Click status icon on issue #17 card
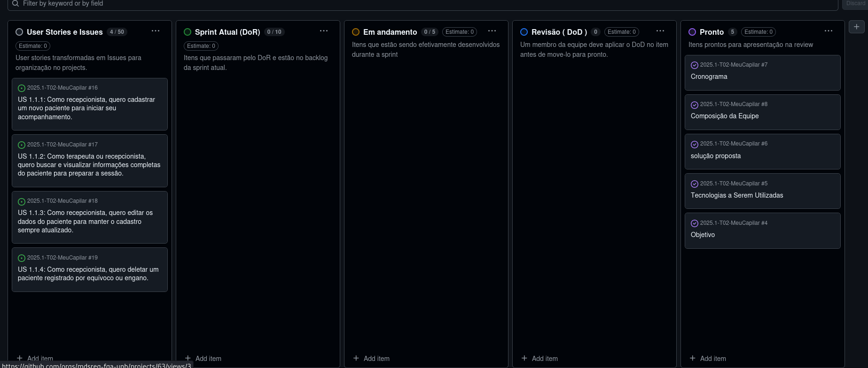This screenshot has width=868, height=368. coord(22,145)
